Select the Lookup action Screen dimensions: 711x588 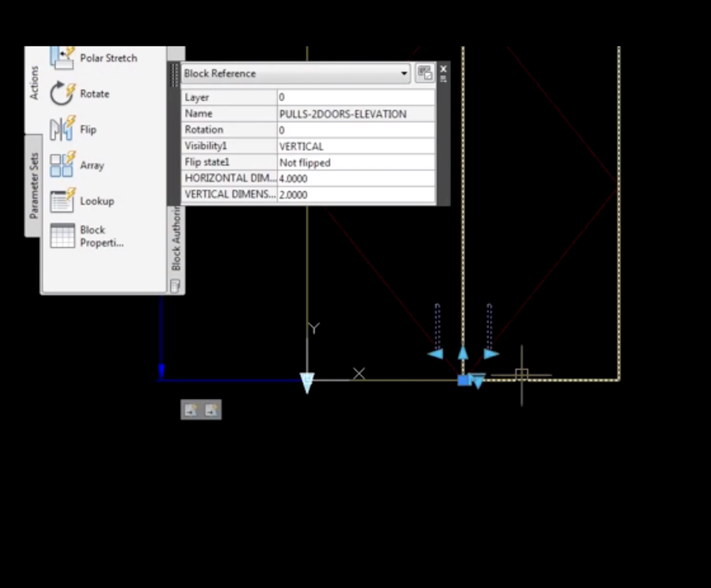(97, 201)
